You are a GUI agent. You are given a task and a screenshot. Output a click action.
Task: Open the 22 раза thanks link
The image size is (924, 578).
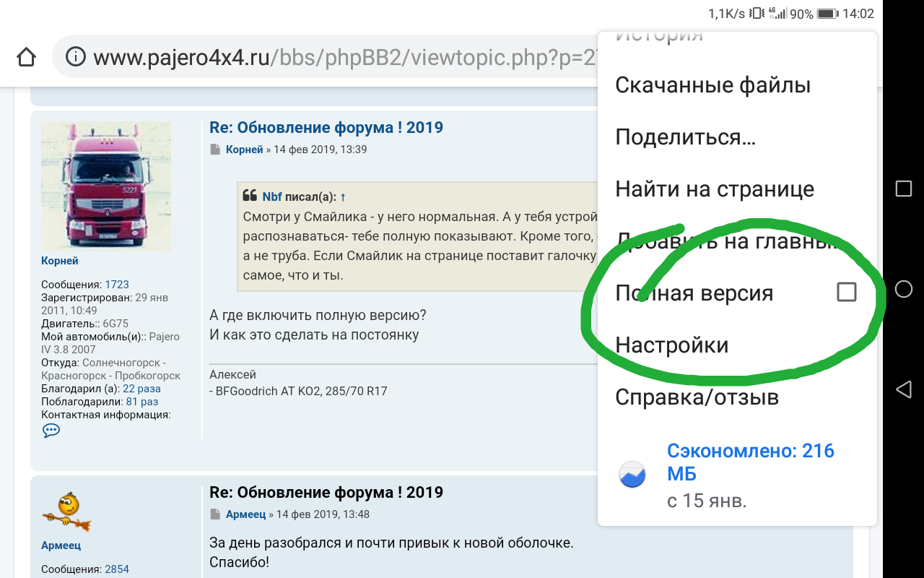[141, 389]
